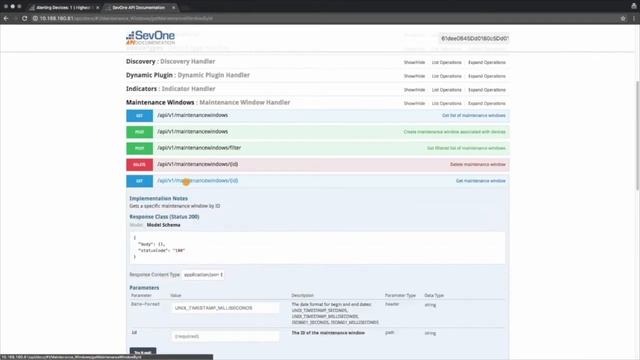
Task: Click the page vertical scrollbar
Action: 637,135
